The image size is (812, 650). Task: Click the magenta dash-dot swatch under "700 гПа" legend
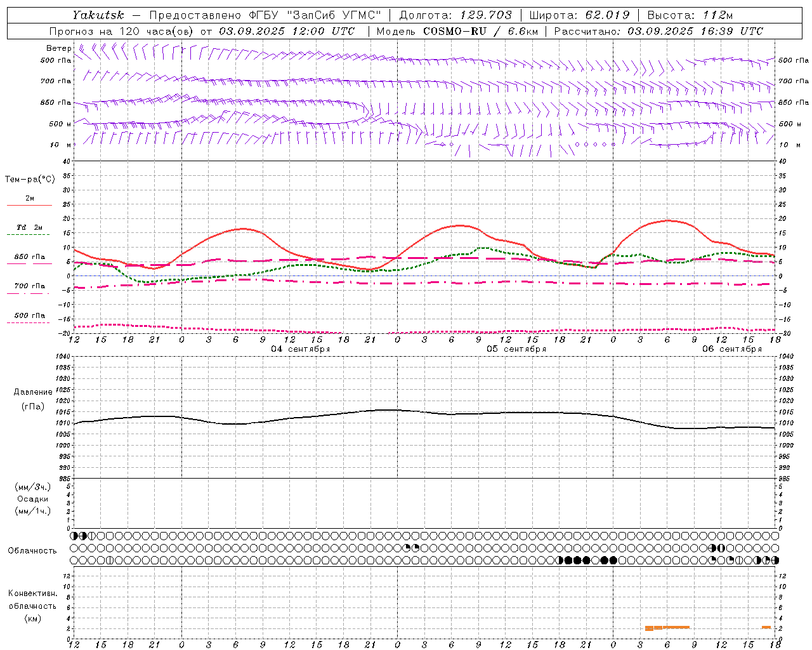28,293
